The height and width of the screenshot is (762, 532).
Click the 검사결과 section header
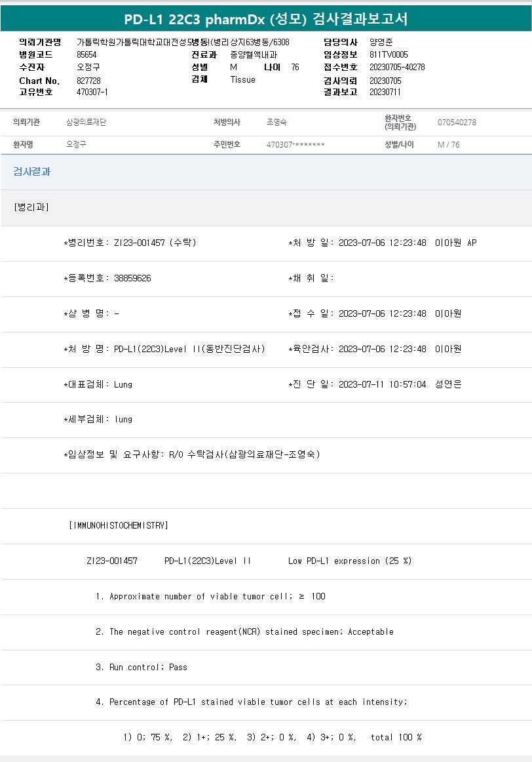(x=32, y=172)
